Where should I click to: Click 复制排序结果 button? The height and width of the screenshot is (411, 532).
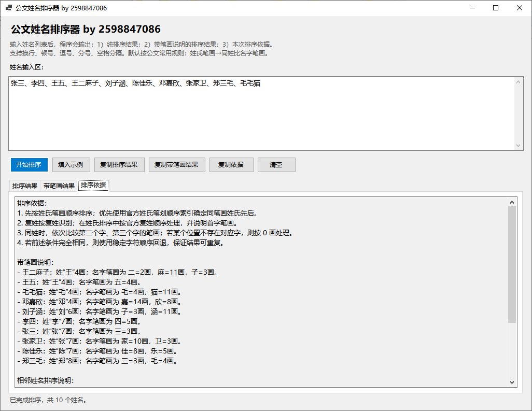pos(119,165)
